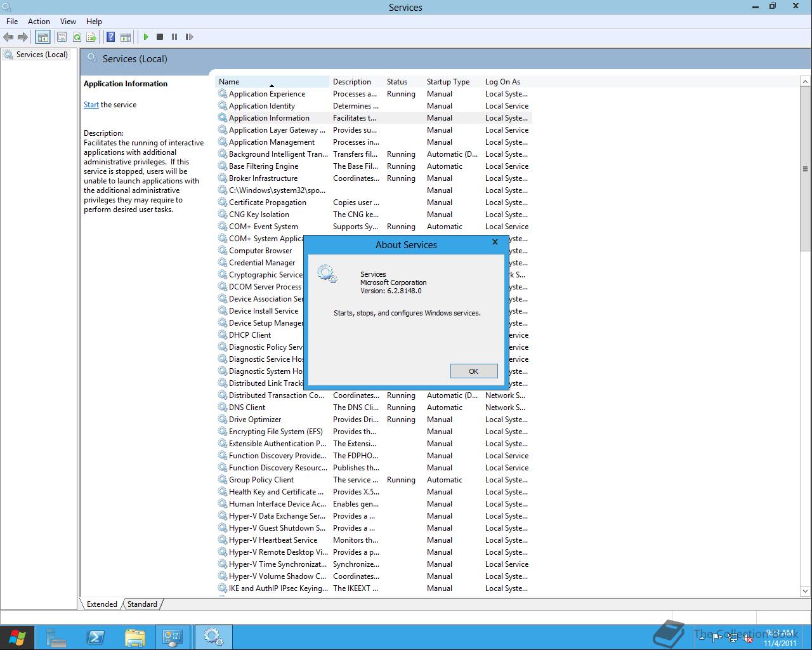Click the Export List toolbar icon
The width and height of the screenshot is (812, 650).
(91, 37)
